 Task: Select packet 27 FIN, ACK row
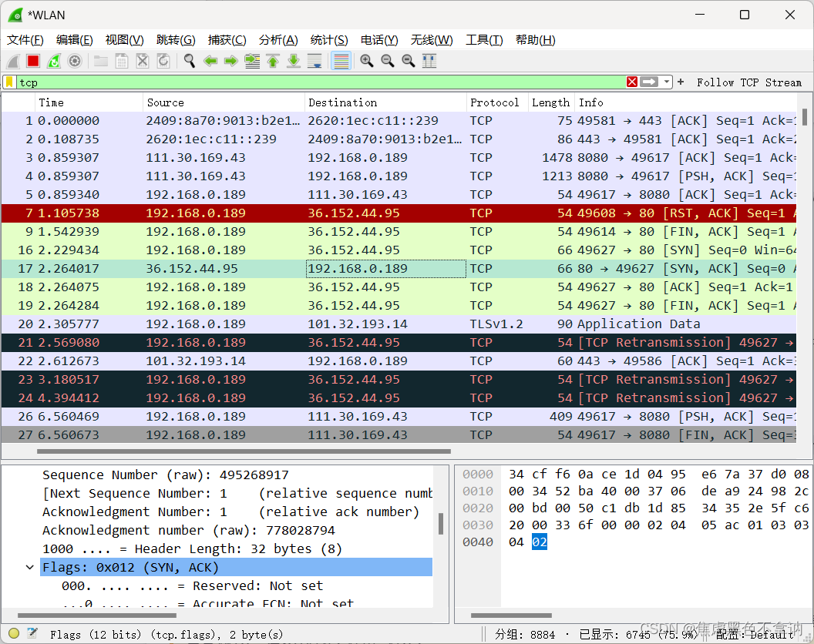click(x=399, y=435)
